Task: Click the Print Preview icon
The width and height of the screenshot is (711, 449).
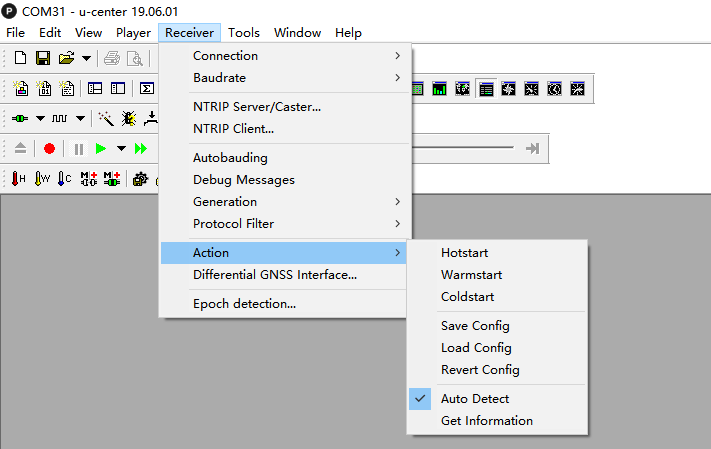Action: (135, 58)
